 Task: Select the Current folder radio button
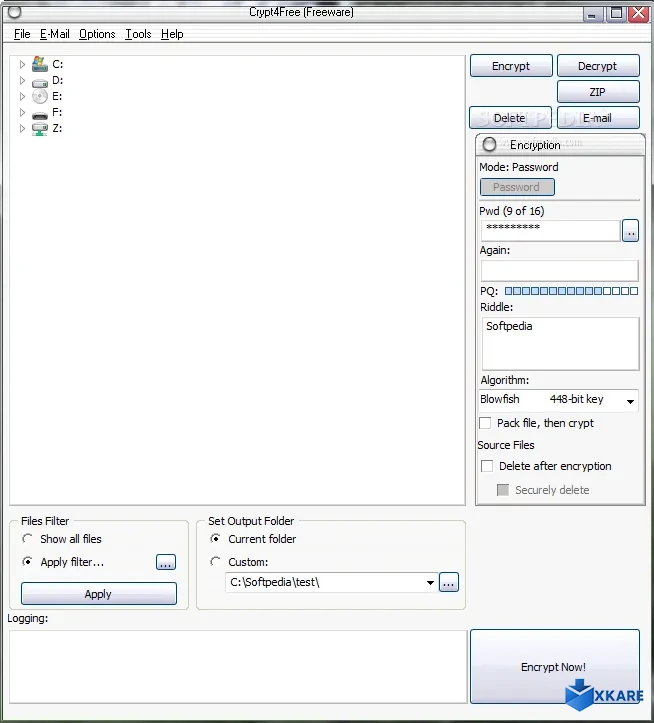(215, 539)
